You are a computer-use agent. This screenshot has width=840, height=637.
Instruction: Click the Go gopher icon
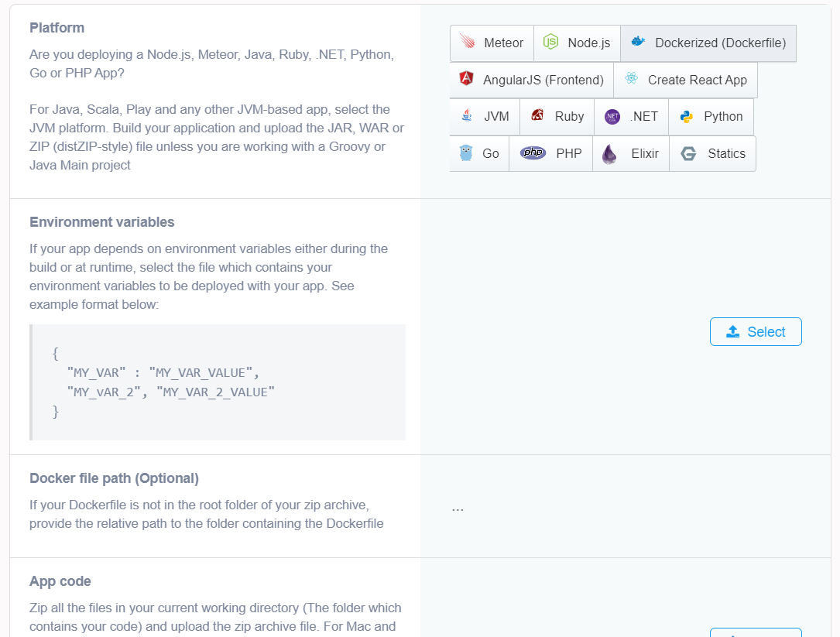pyautogui.click(x=466, y=153)
